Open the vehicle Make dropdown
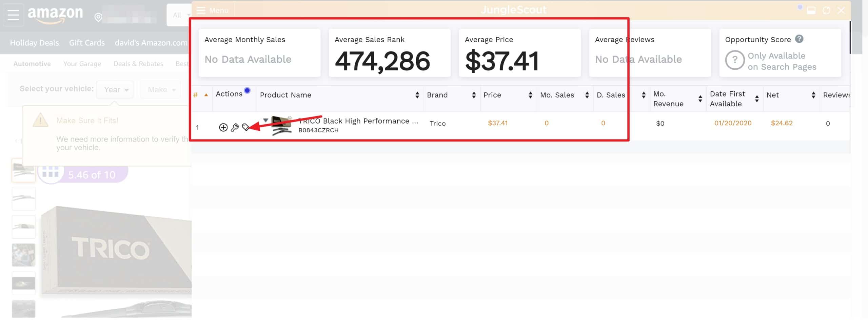868x324 pixels. pos(161,90)
